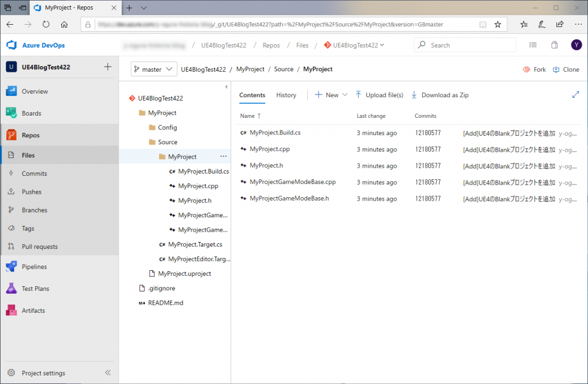Open the UE4BlogTest422 repository picker dropdown
Image resolution: width=588 pixels, height=384 pixels.
tap(354, 45)
